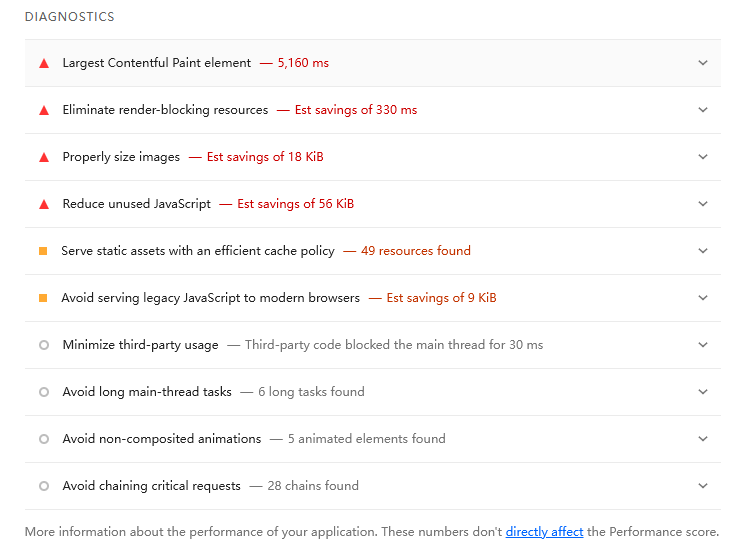The width and height of the screenshot is (734, 553).
Task: Click gray circle beside chaining critical requests
Action: point(44,486)
